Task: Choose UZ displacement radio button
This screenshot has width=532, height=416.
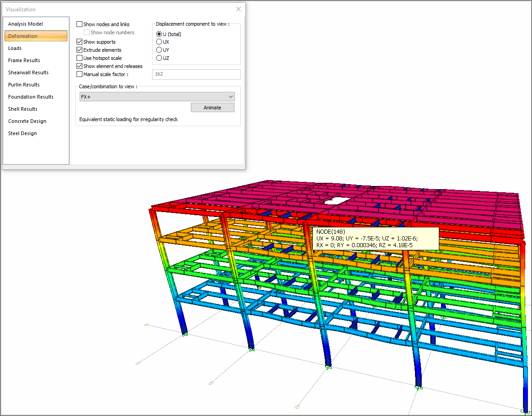Action: click(x=159, y=58)
